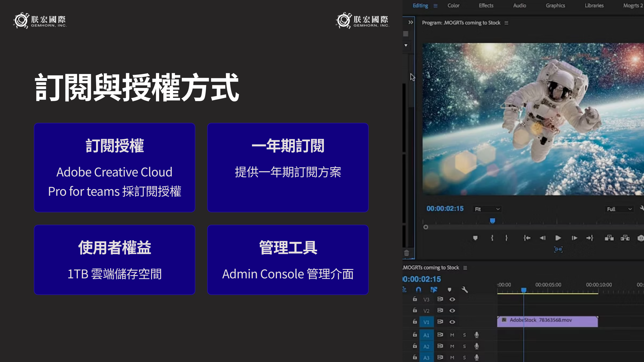This screenshot has height=362, width=644.
Task: Toggle the V1 track eye visibility
Action: coord(452,322)
